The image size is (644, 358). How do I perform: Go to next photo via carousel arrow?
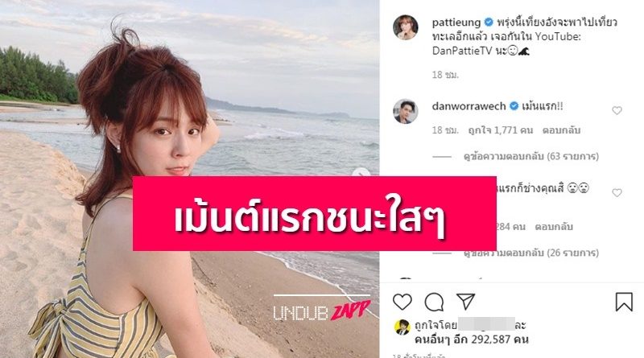pyautogui.click(x=361, y=173)
